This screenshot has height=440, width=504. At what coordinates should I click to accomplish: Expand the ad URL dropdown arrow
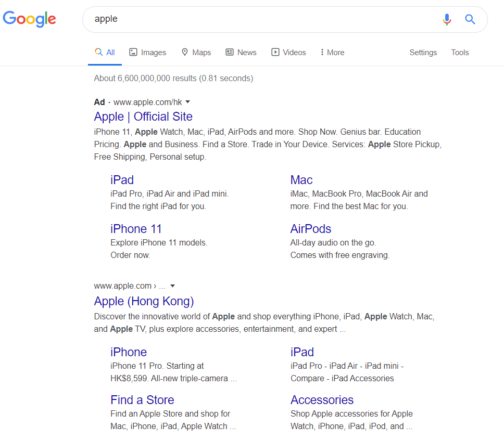(x=188, y=102)
